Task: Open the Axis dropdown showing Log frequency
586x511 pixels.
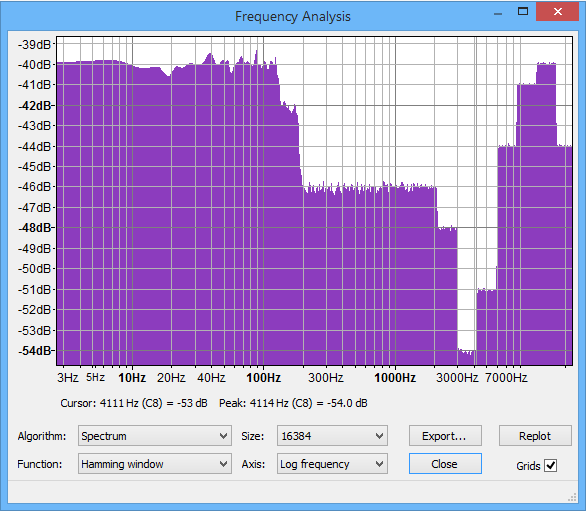Action: (332, 464)
